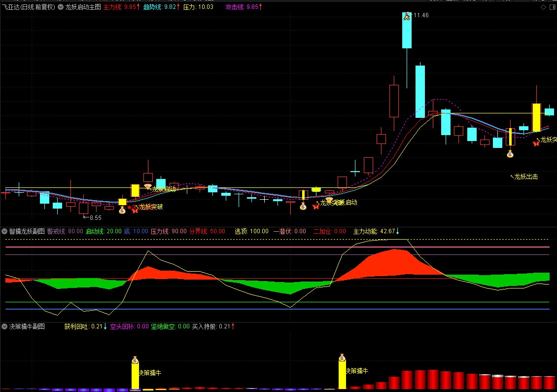Select the 主力动能 42.67 readout
Viewport: 557px width, 392px height.
pos(376,231)
